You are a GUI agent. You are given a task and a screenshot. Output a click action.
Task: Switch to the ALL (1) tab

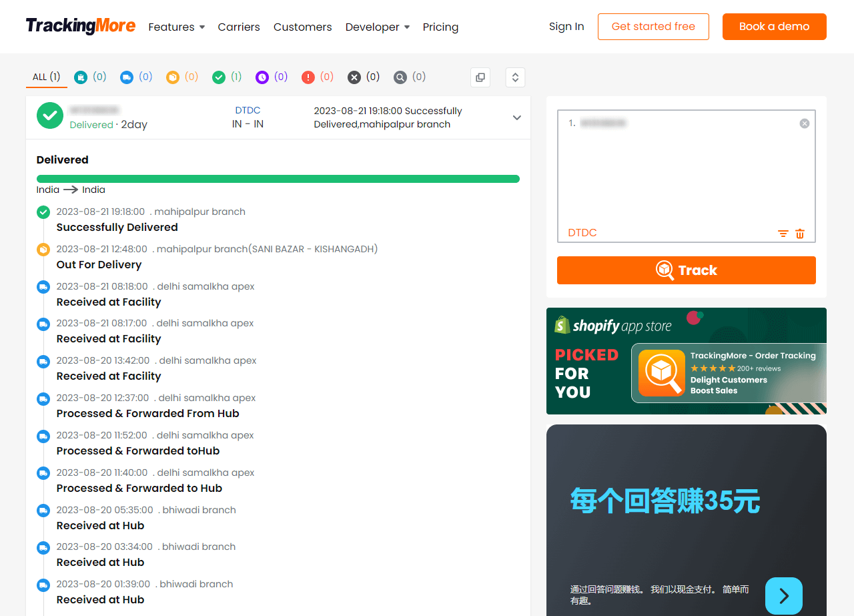click(47, 77)
